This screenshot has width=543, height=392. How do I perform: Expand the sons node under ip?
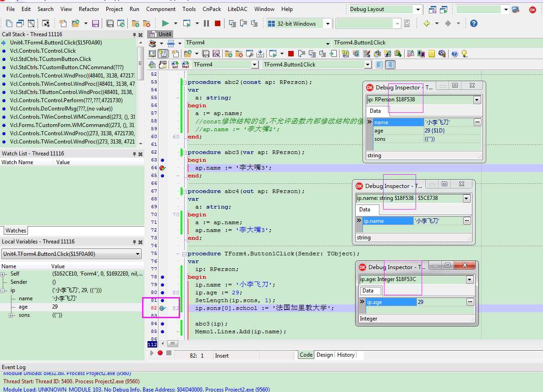coord(11,315)
